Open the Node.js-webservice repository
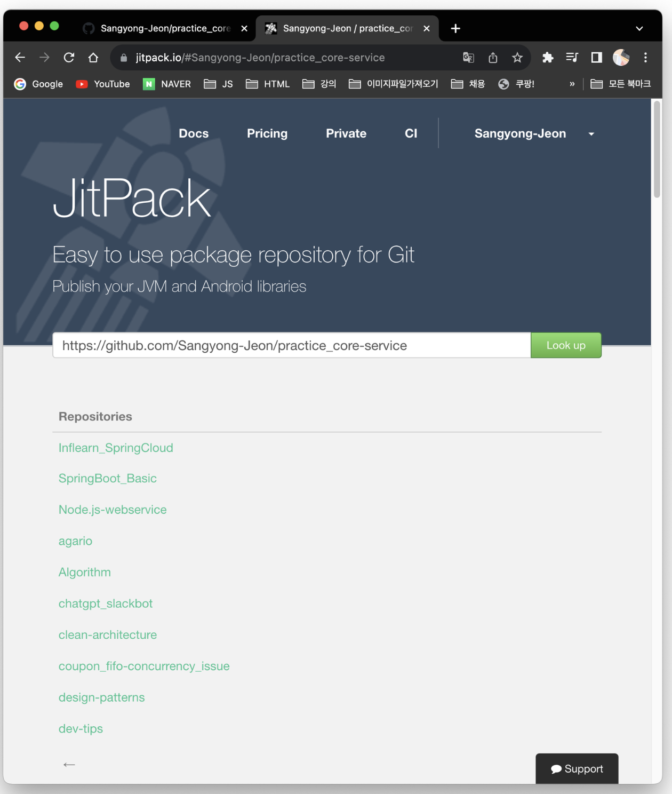This screenshot has width=672, height=794. pyautogui.click(x=113, y=510)
